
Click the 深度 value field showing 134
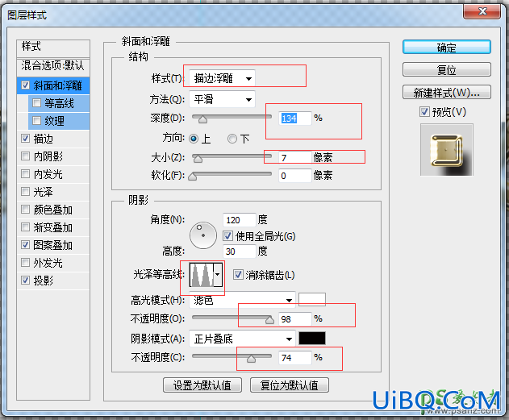294,118
